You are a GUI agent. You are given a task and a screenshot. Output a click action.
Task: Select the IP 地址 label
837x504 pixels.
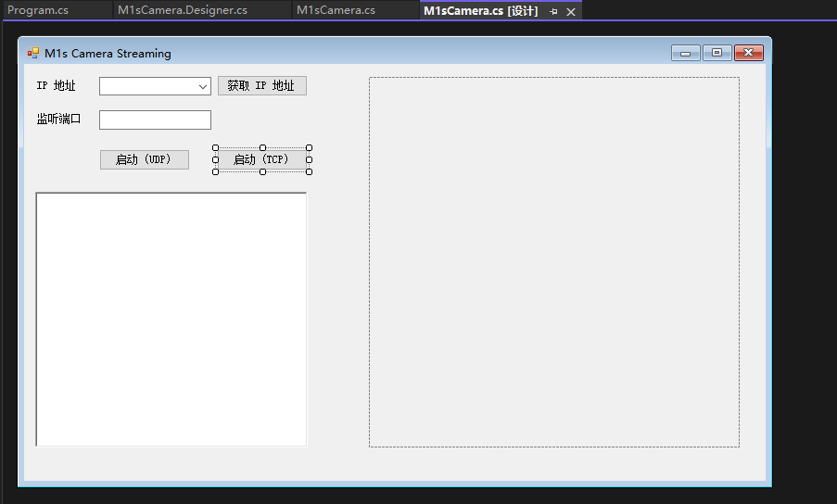click(56, 85)
